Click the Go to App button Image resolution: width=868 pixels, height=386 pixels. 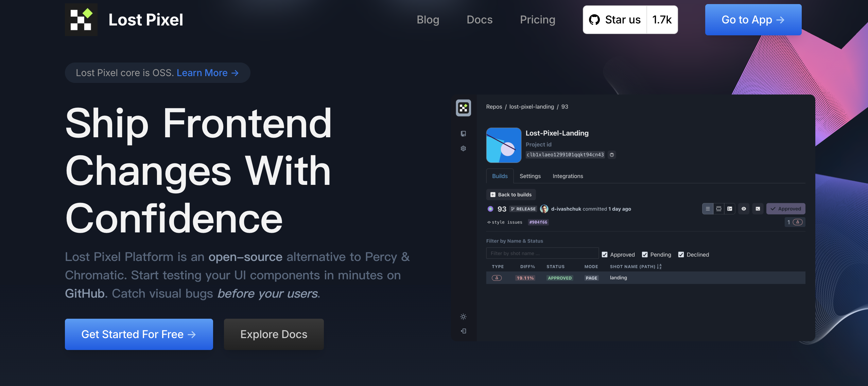click(753, 20)
